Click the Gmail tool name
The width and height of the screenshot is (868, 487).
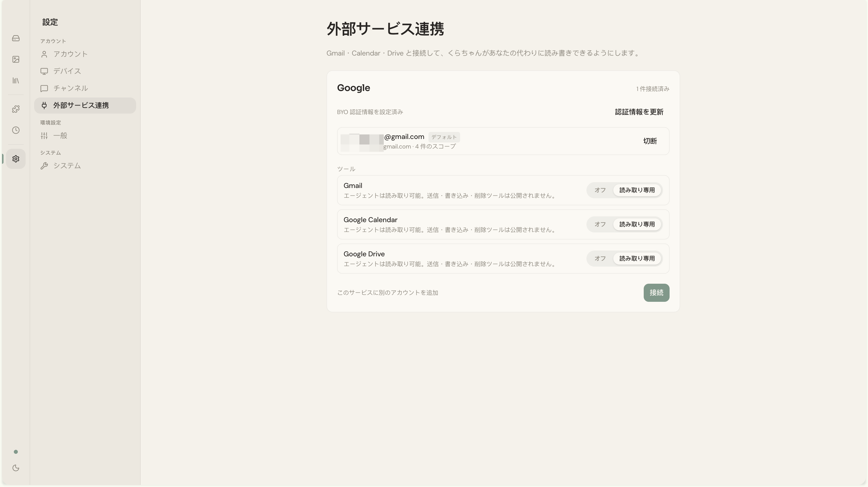click(352, 186)
